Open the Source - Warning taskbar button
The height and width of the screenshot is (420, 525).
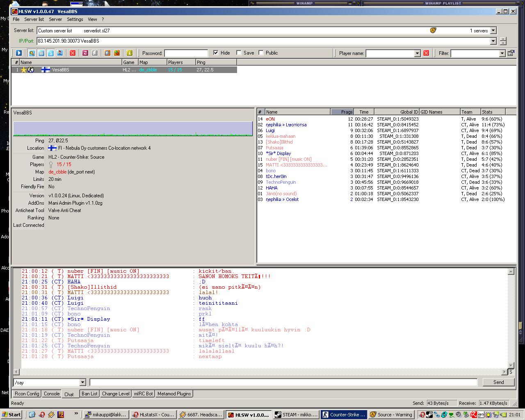391,415
